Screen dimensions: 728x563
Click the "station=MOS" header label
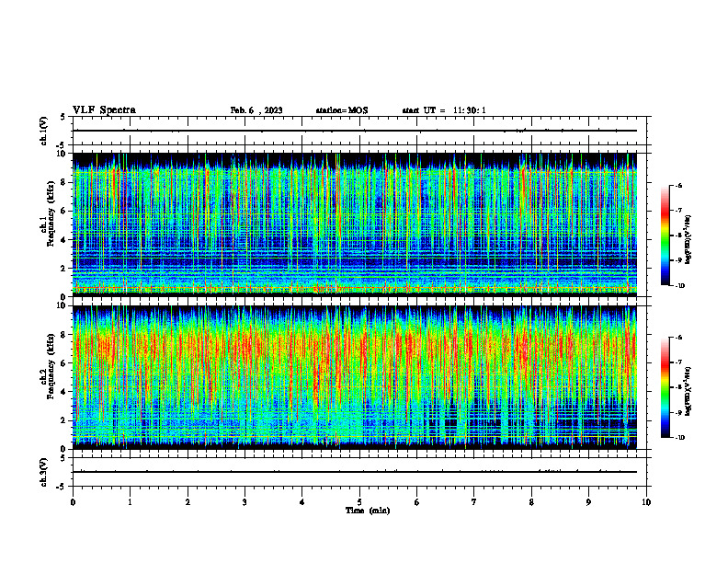click(342, 110)
